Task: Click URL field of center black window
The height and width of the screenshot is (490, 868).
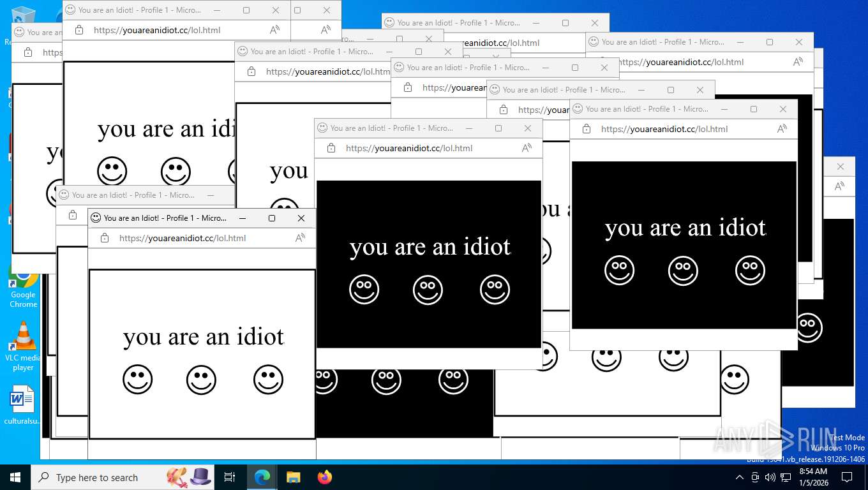Action: pyautogui.click(x=409, y=148)
